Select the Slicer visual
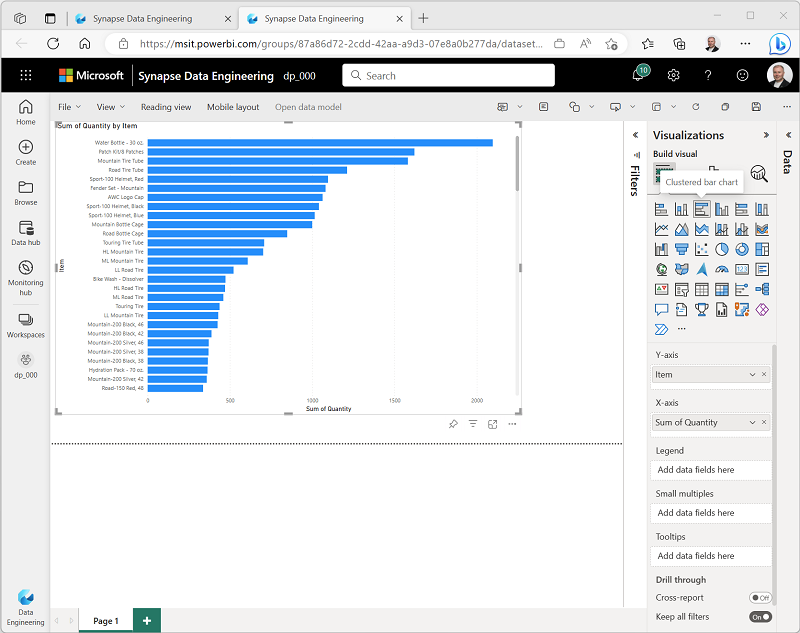Screen dimensions: 800x633 [681, 290]
